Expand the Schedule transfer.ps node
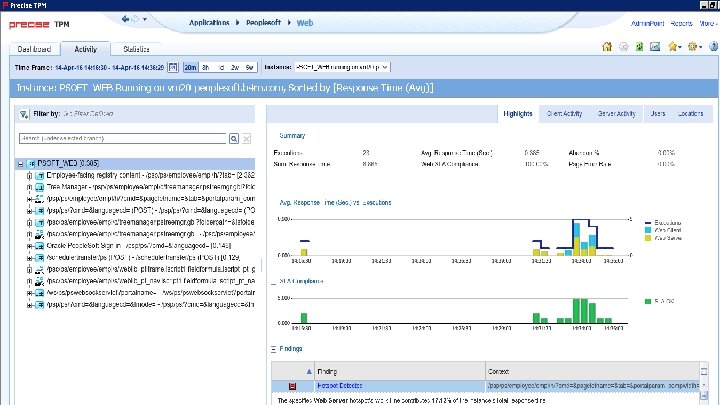The height and width of the screenshot is (405, 720). [29, 258]
